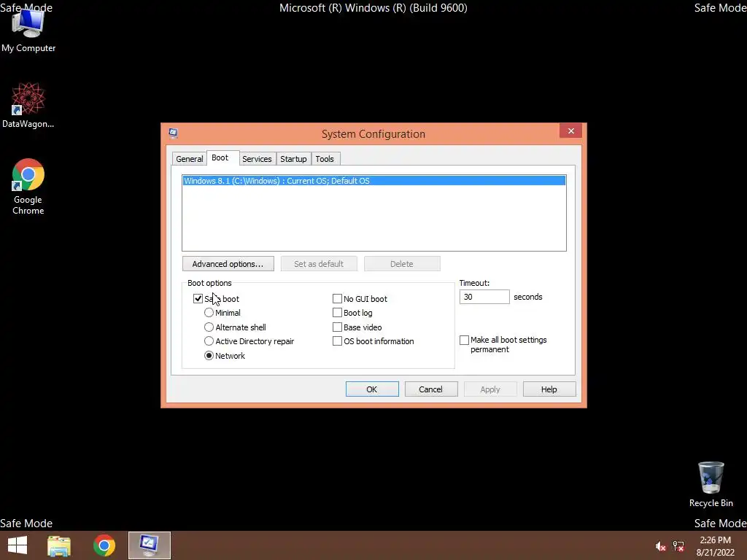Click the Help button

point(549,389)
